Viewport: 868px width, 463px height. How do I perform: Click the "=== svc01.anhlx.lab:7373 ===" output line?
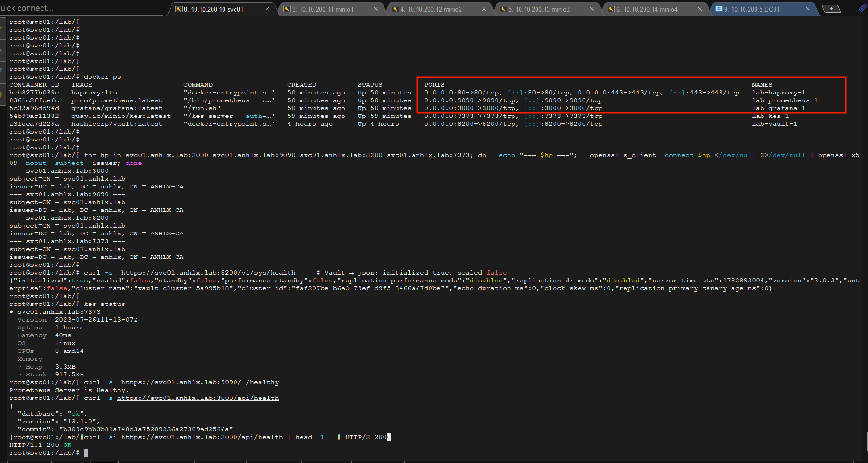[x=67, y=241]
